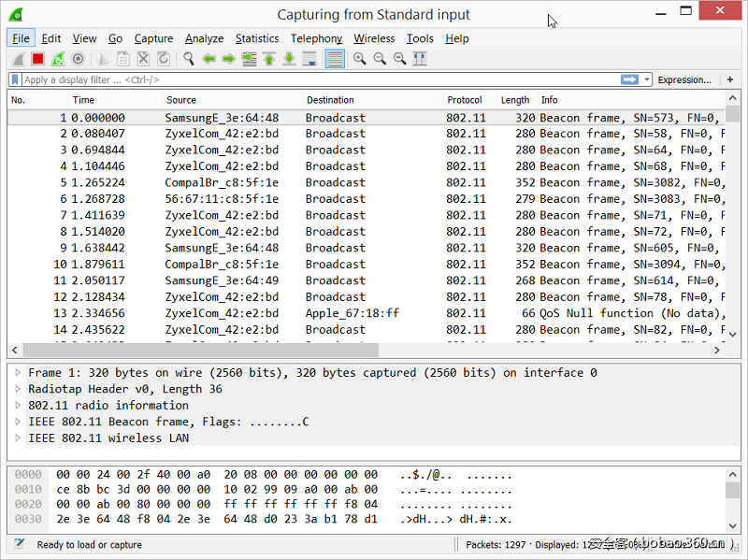Toggle packet list colorization
The height and width of the screenshot is (560, 748).
[x=335, y=59]
